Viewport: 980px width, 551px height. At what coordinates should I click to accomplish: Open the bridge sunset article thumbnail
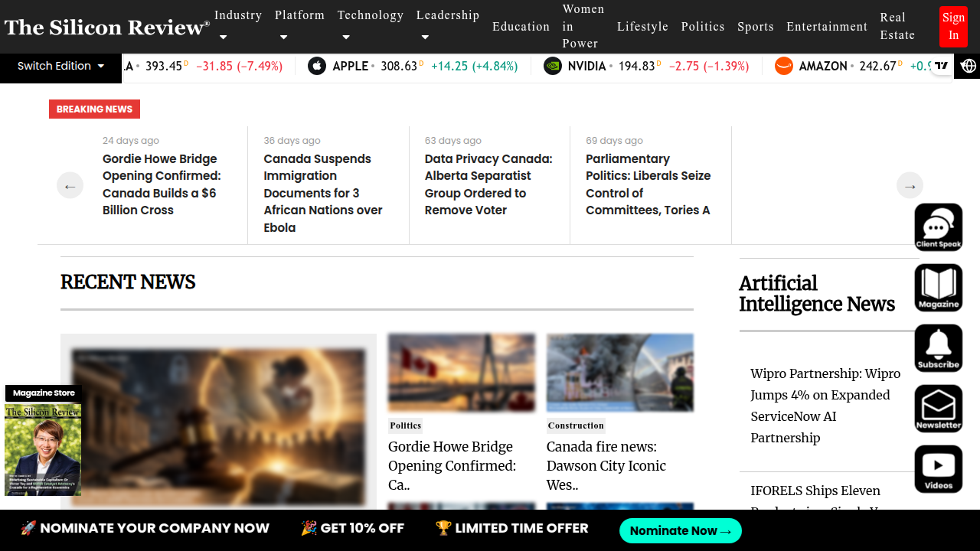click(x=462, y=373)
